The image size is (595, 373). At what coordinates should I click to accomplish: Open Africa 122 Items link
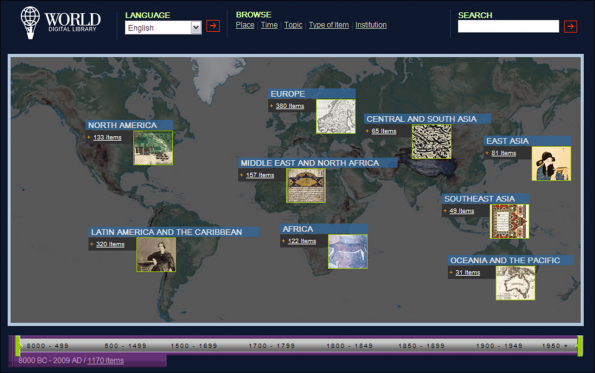click(302, 241)
